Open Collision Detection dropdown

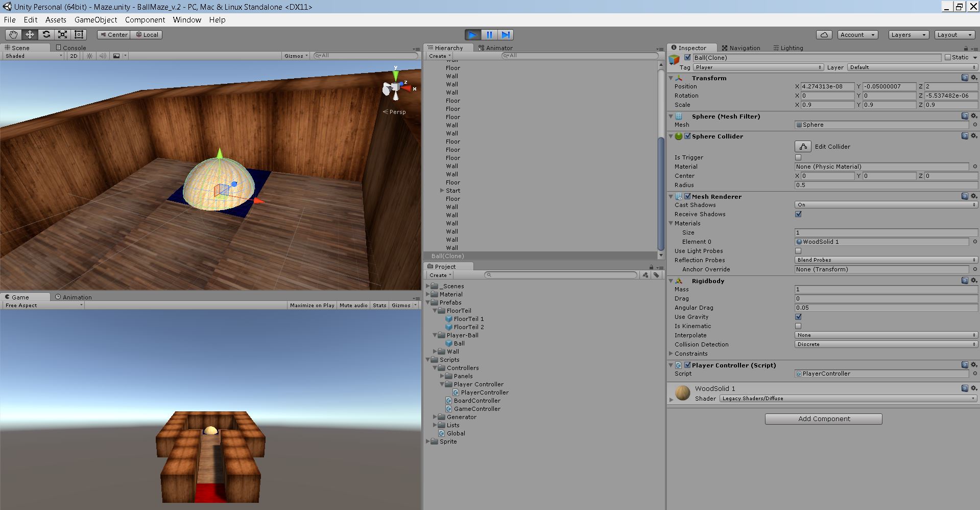tap(886, 344)
